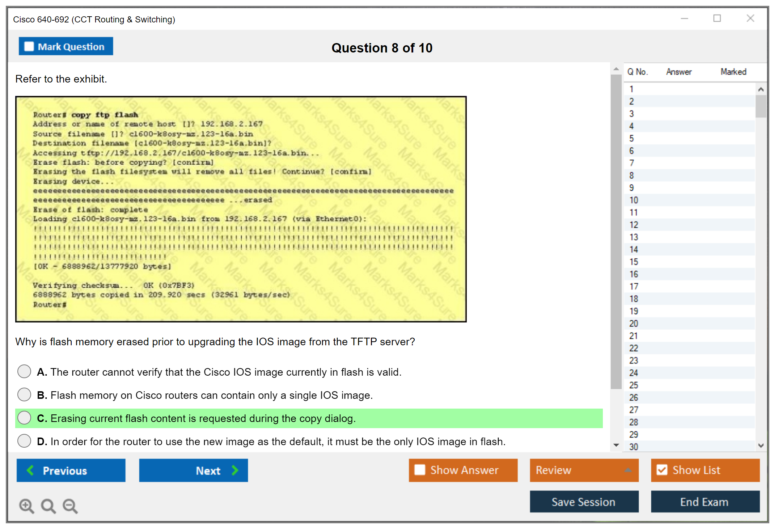Jump to question 15 in the list
Image resolution: width=778 pixels, height=532 pixels.
click(x=633, y=262)
